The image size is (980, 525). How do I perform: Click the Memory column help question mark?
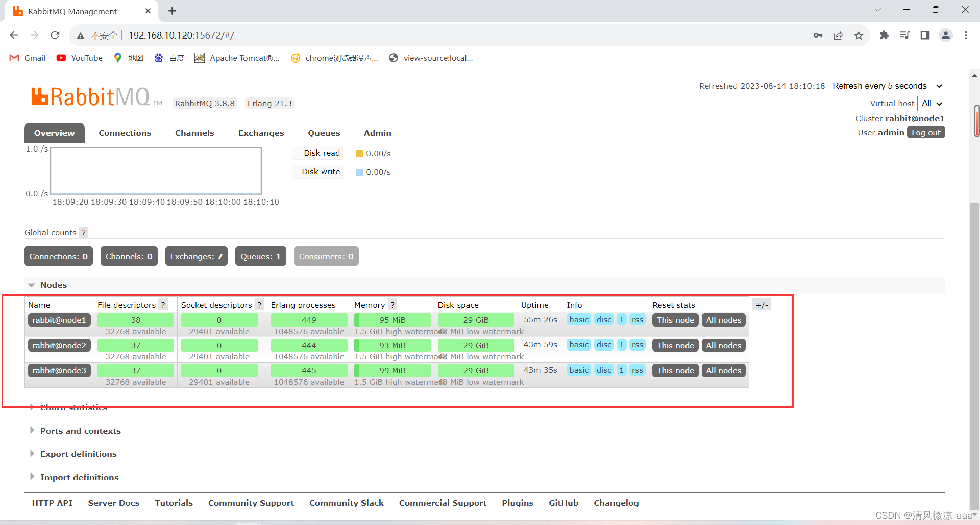coord(392,305)
